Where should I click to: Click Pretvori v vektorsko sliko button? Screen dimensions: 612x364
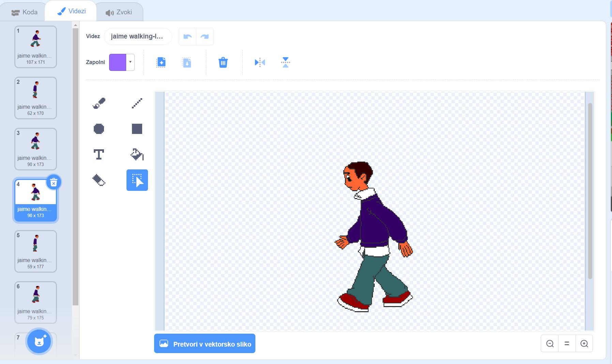tap(205, 344)
